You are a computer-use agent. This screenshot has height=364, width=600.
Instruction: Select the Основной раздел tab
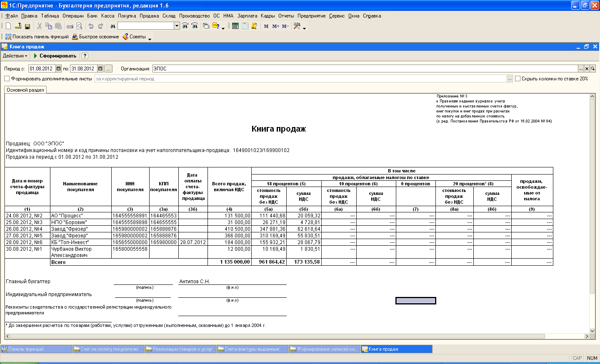point(25,90)
